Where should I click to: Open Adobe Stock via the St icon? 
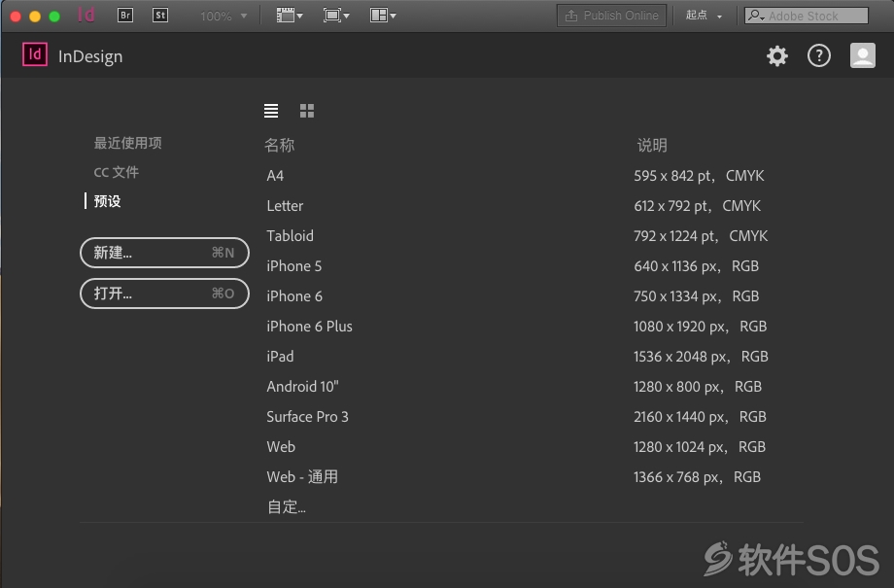click(x=160, y=16)
